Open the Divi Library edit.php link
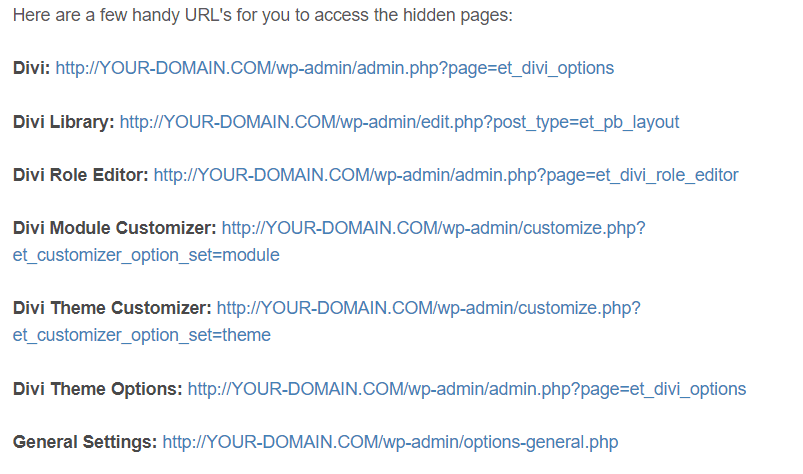803x474 pixels. 399,122
